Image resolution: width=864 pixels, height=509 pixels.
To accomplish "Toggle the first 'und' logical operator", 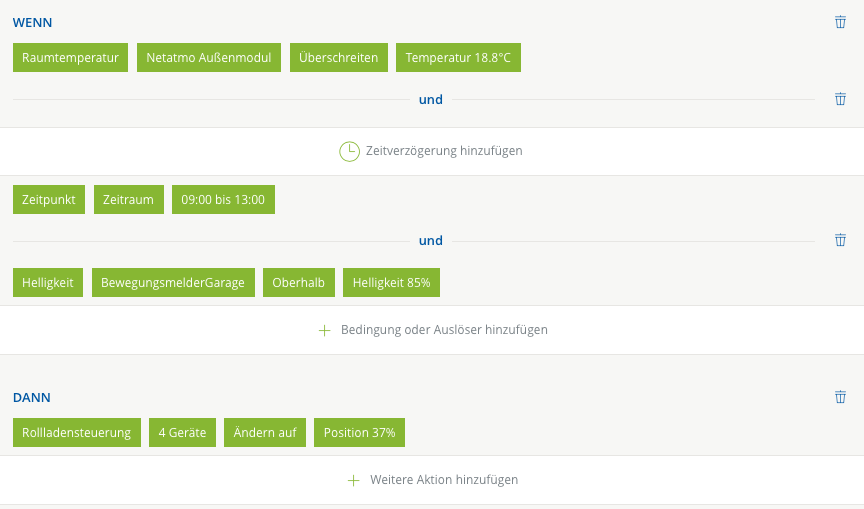I will click(x=431, y=99).
